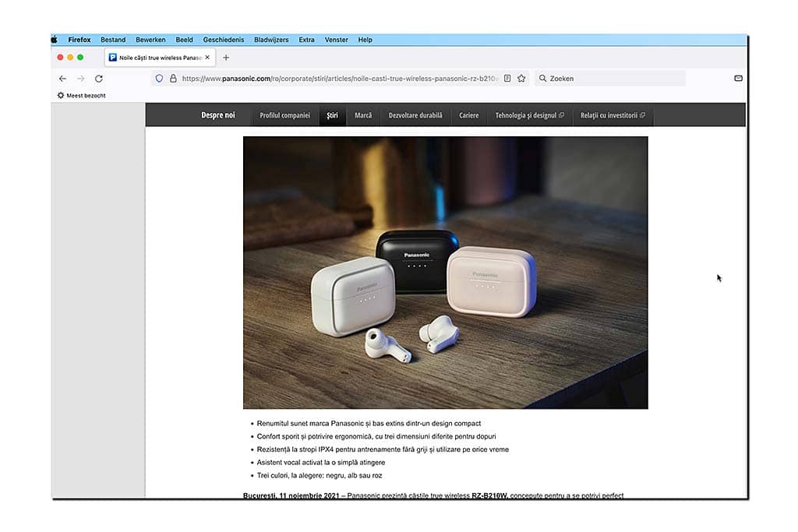This screenshot has height=532, width=798.
Task: Go back using the browser back arrow
Action: point(62,79)
